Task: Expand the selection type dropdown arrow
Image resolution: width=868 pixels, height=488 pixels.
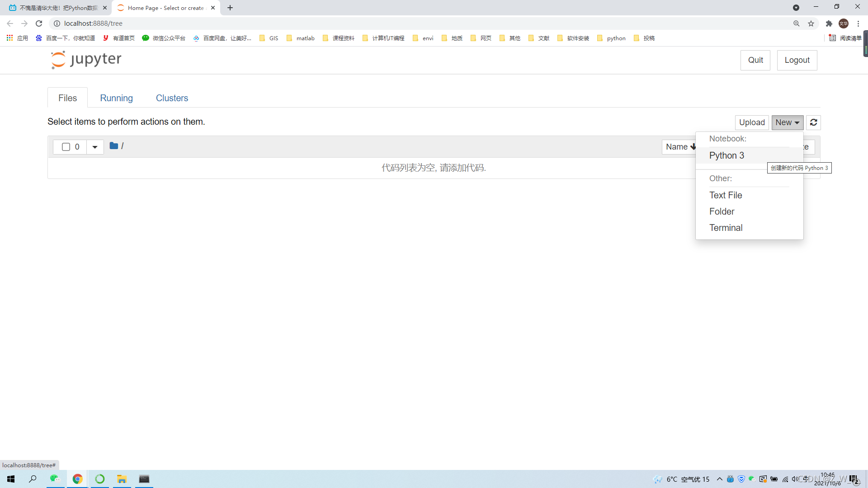Action: pos(95,147)
